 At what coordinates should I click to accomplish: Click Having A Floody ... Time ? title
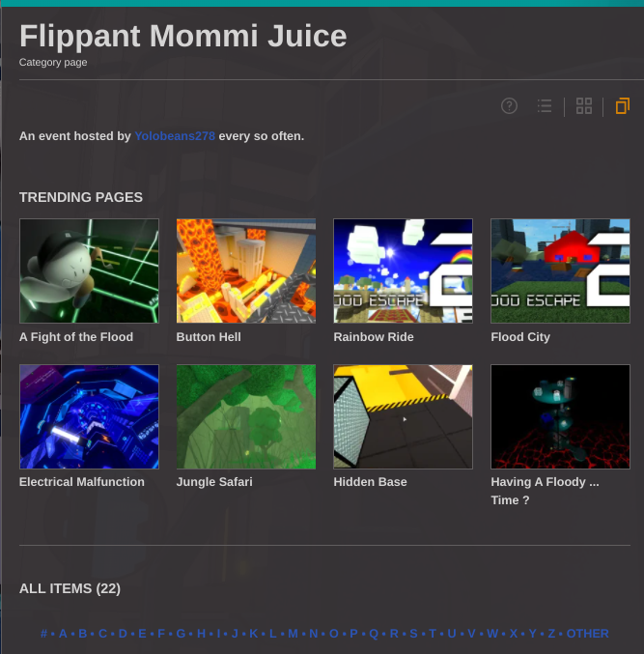(x=545, y=491)
